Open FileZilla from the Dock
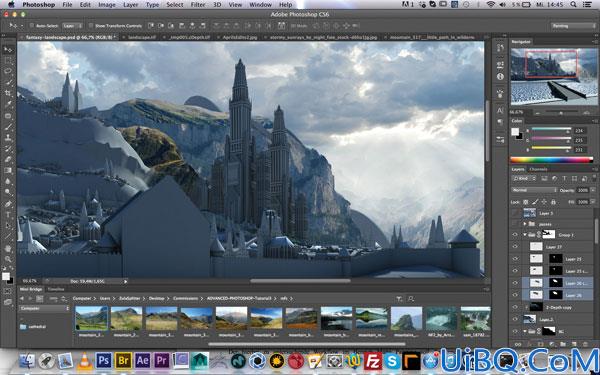 click(373, 360)
